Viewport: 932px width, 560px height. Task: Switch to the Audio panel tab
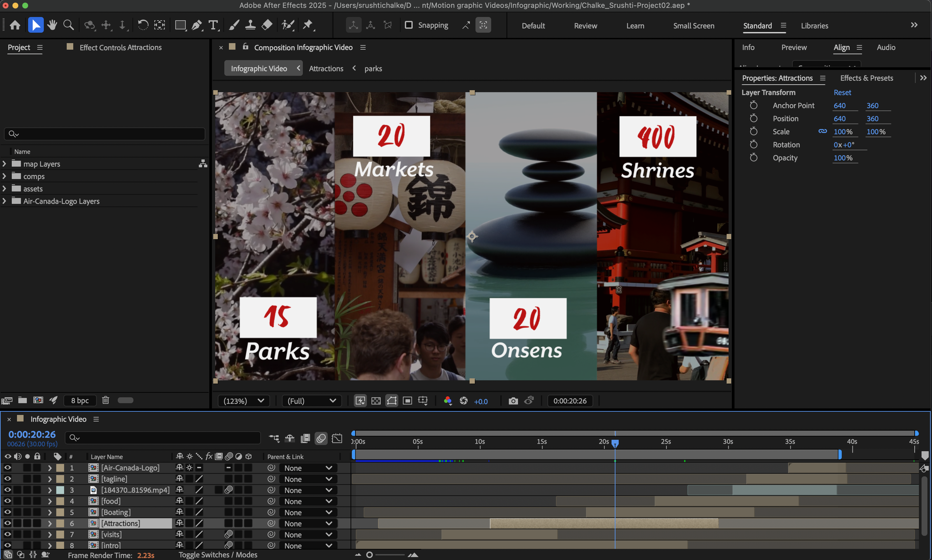(885, 47)
